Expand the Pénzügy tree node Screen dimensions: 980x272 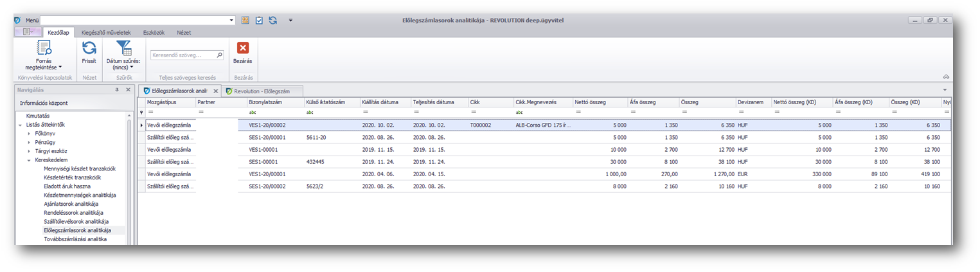pyautogui.click(x=29, y=142)
